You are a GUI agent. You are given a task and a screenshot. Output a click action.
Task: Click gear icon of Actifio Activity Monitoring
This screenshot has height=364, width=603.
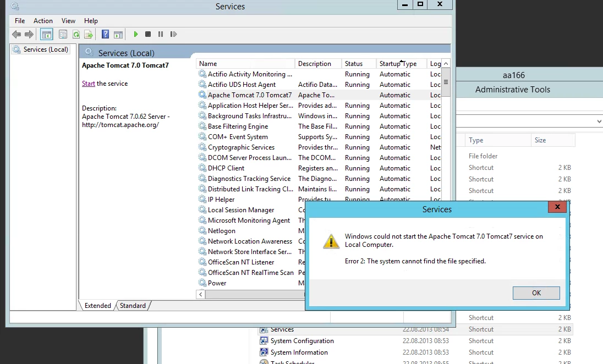pos(202,74)
